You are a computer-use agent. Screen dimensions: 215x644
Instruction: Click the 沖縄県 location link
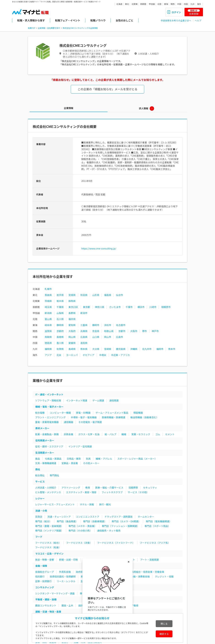(x=134, y=349)
